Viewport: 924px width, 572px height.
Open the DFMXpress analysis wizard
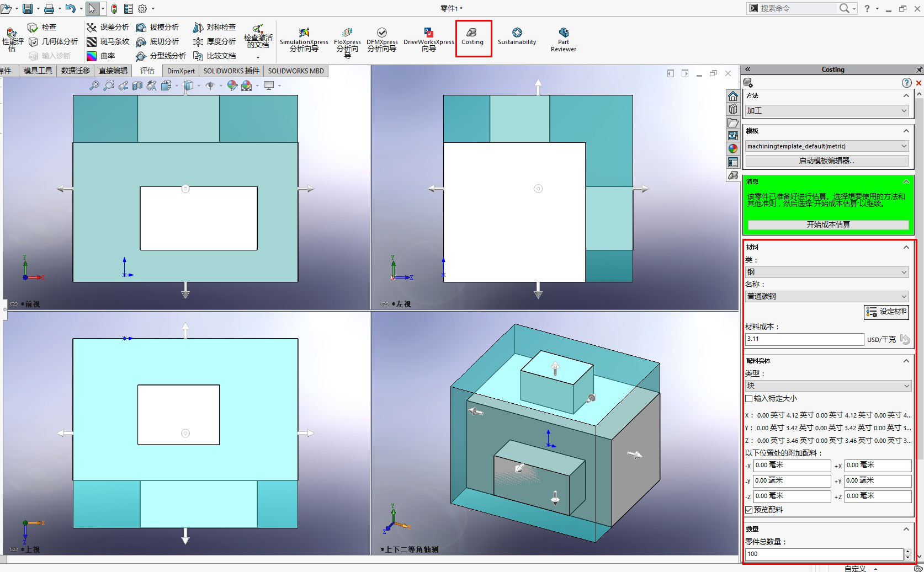[382, 40]
